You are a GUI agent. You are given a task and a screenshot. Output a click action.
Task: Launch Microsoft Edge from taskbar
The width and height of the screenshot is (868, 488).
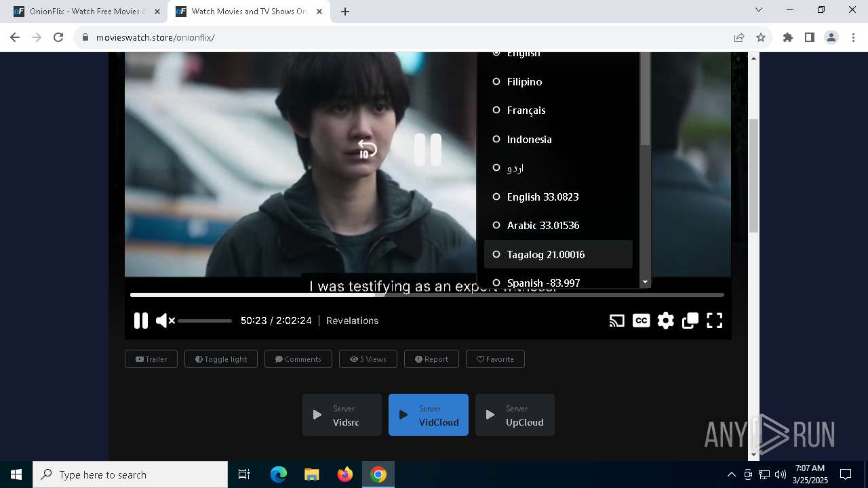pyautogui.click(x=279, y=474)
